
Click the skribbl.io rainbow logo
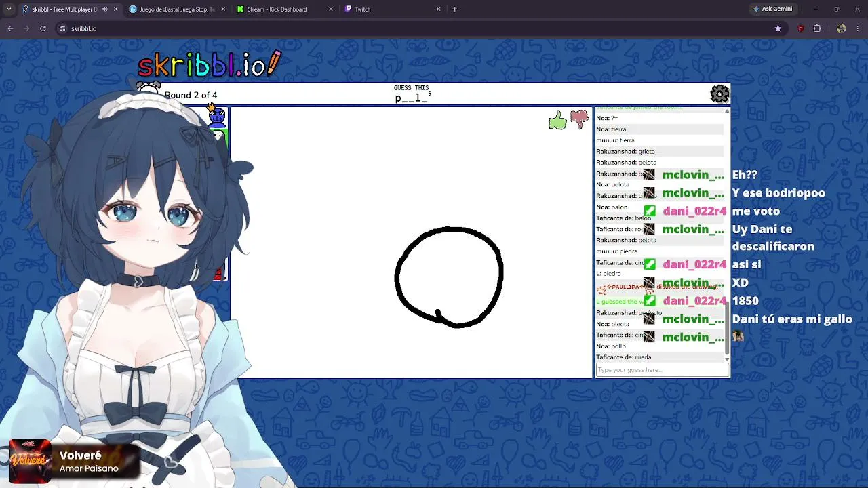tap(209, 64)
